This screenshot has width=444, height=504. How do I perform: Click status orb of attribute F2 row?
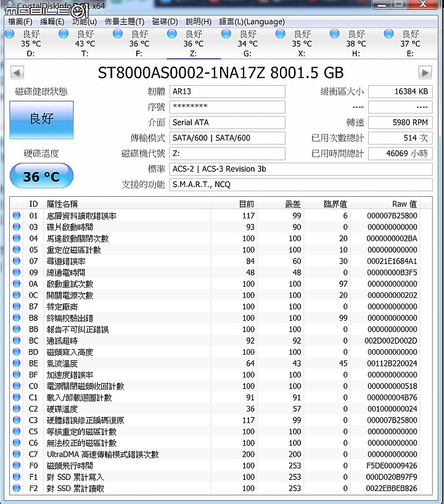(17, 488)
